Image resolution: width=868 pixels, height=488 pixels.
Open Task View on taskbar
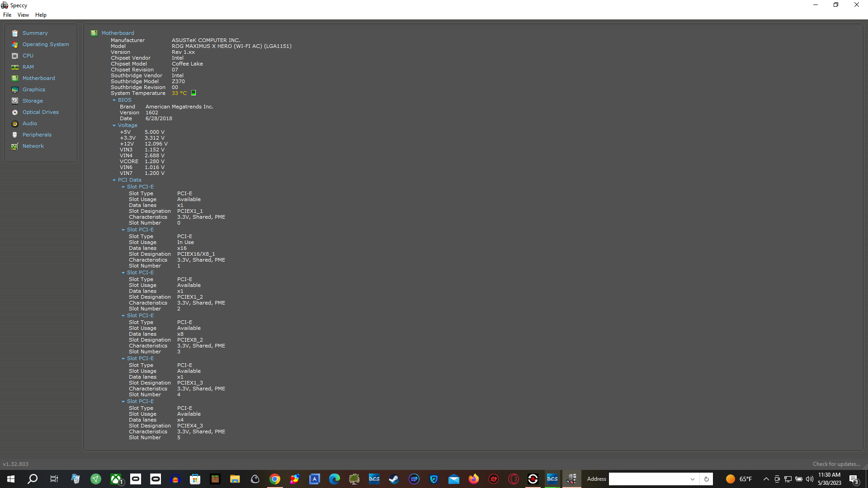(x=54, y=479)
